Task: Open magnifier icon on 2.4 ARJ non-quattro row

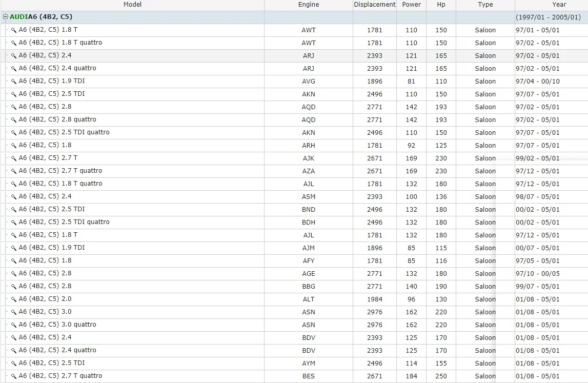Action: [x=13, y=55]
